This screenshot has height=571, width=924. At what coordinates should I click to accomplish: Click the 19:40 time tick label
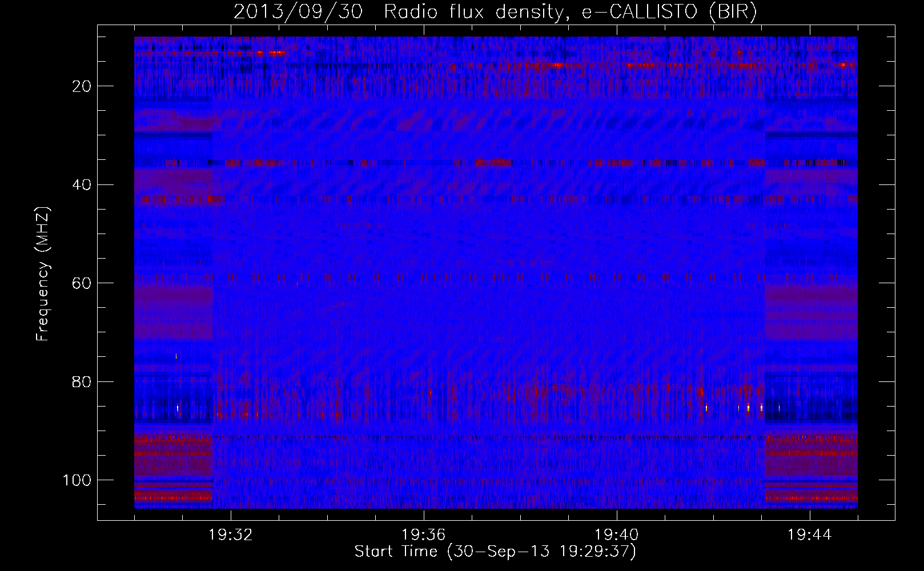[617, 535]
